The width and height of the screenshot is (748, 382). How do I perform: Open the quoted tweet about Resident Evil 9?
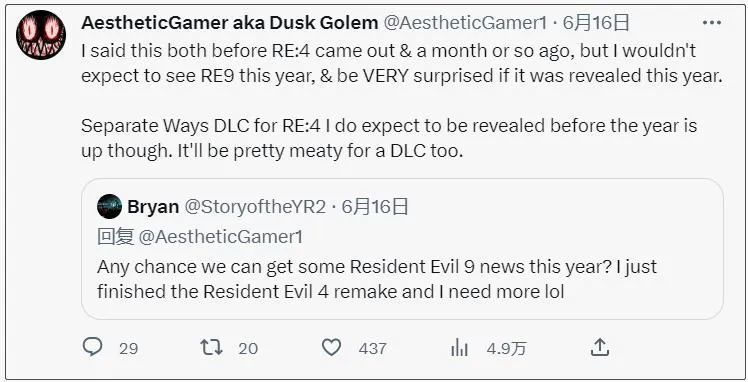tap(402, 249)
